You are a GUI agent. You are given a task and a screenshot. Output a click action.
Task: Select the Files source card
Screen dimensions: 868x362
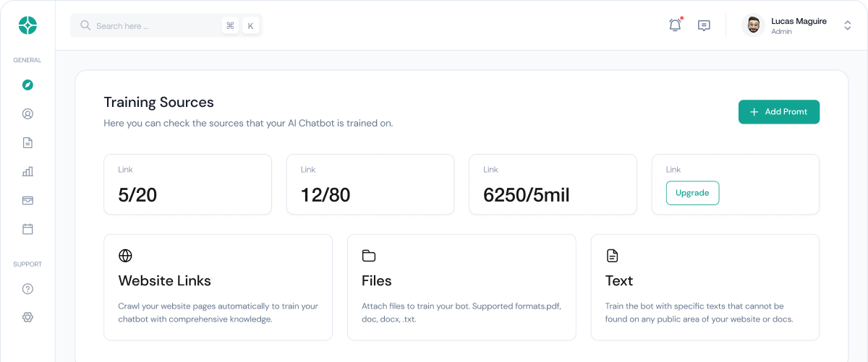point(461,287)
